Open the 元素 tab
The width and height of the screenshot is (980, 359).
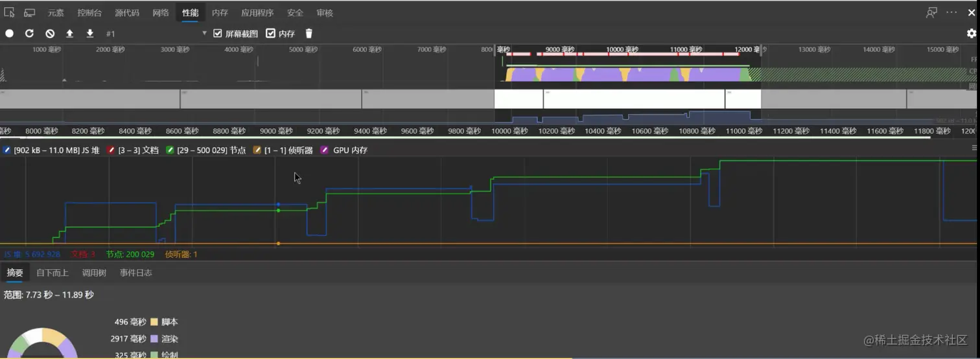pyautogui.click(x=56, y=13)
